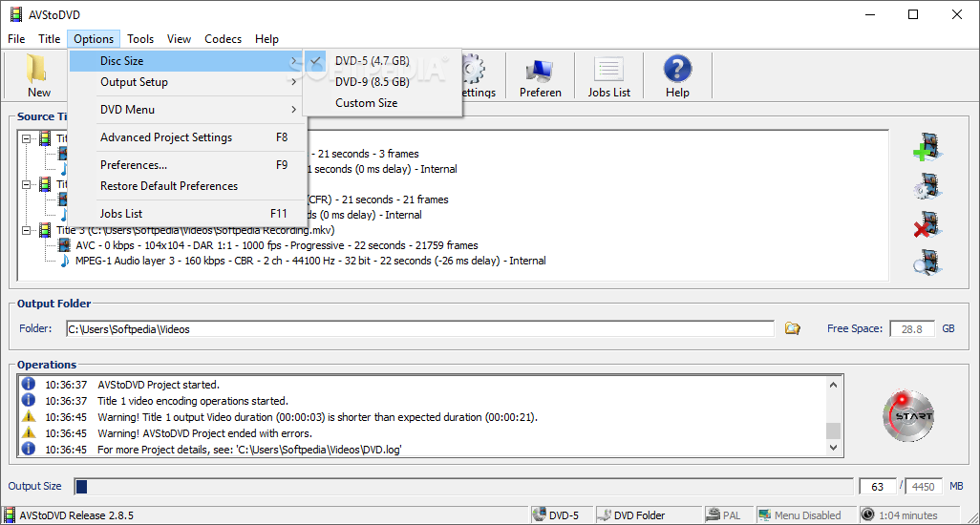The height and width of the screenshot is (525, 980).
Task: Click the output Folder path field
Action: click(420, 329)
